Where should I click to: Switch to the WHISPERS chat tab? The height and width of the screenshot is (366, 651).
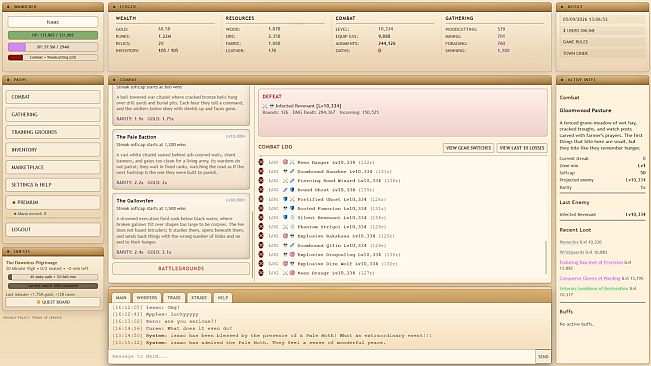[x=147, y=298]
